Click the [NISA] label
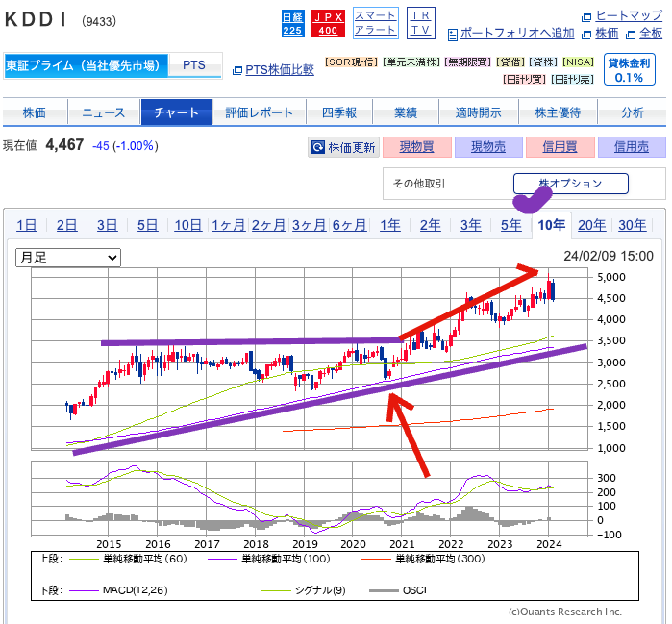 tap(578, 62)
